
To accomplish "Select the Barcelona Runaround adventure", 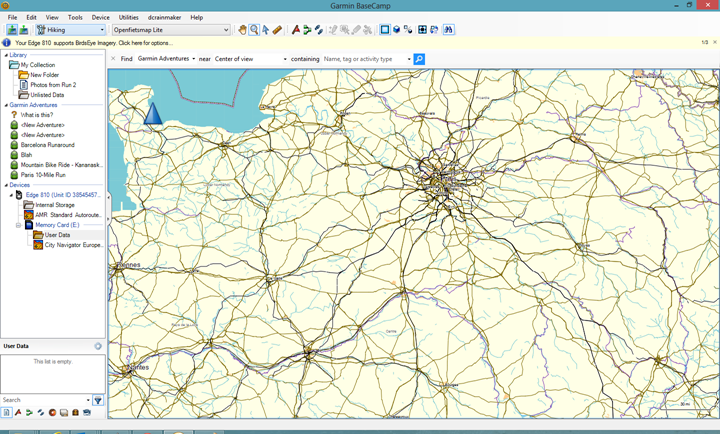I will [47, 145].
